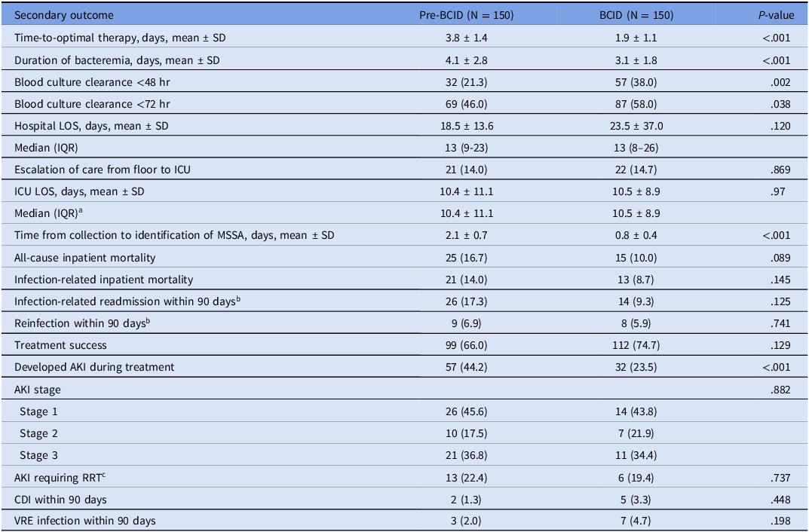Click the 'AKI stage' row label
809x532 pixels.
tap(38, 390)
